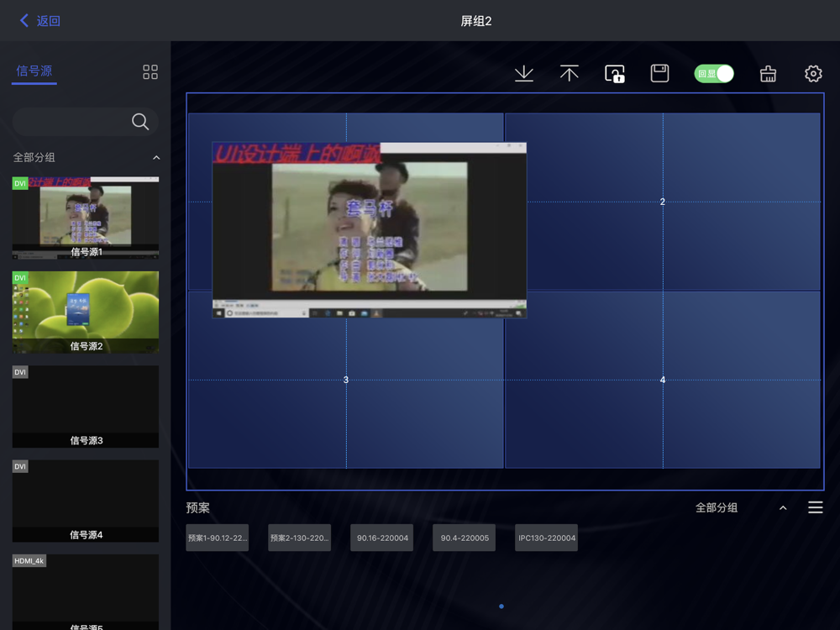
Task: Click the DVI badge on 信号源3
Action: (20, 372)
